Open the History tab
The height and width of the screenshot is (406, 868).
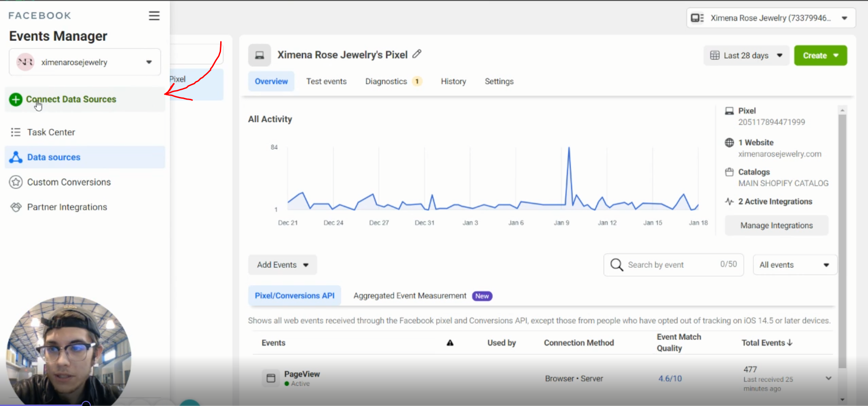click(453, 81)
